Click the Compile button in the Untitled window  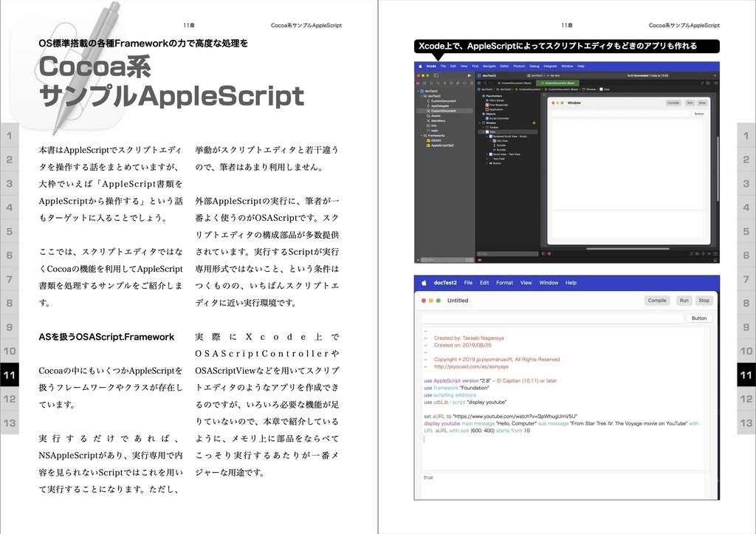(657, 301)
